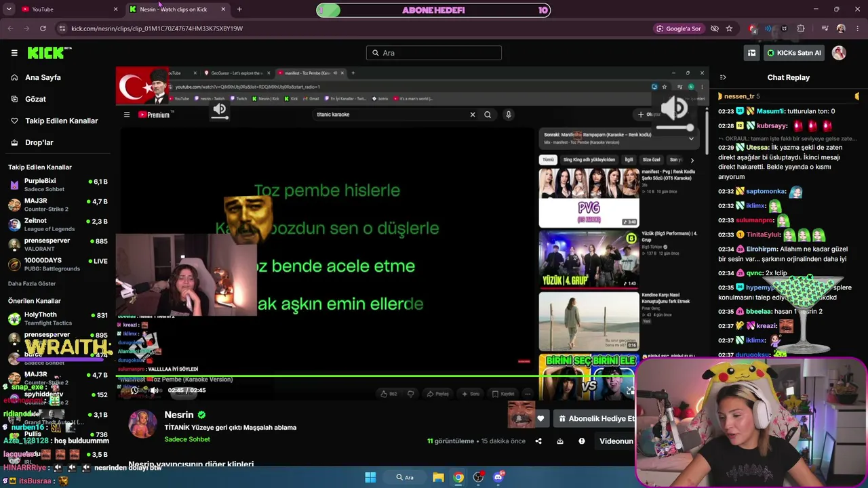Click Elrohirpm username in chat replay
The image size is (868, 488).
(x=762, y=249)
